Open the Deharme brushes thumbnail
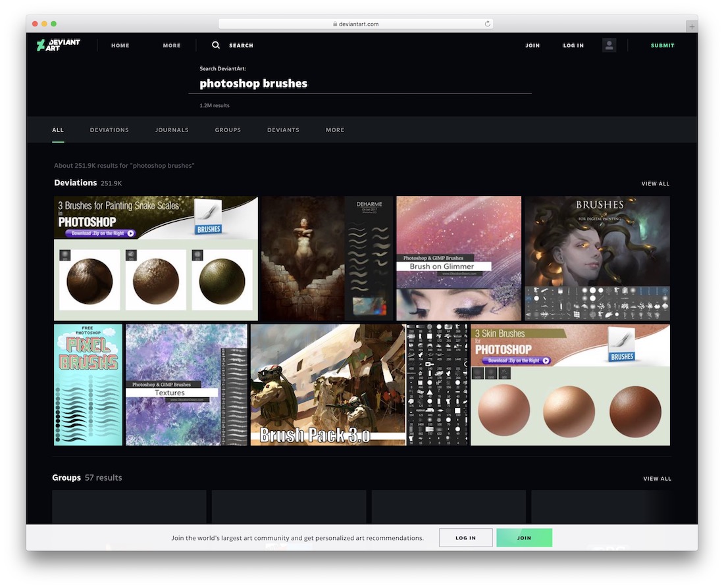The image size is (724, 588). pos(327,258)
